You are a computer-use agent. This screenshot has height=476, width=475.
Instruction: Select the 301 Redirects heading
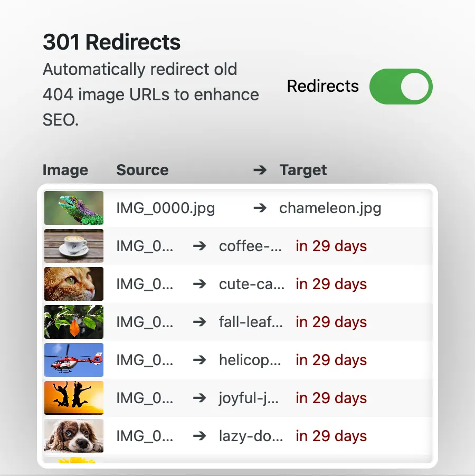click(x=111, y=42)
